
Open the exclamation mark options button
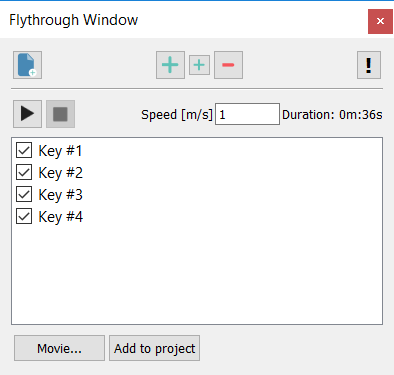pyautogui.click(x=369, y=65)
